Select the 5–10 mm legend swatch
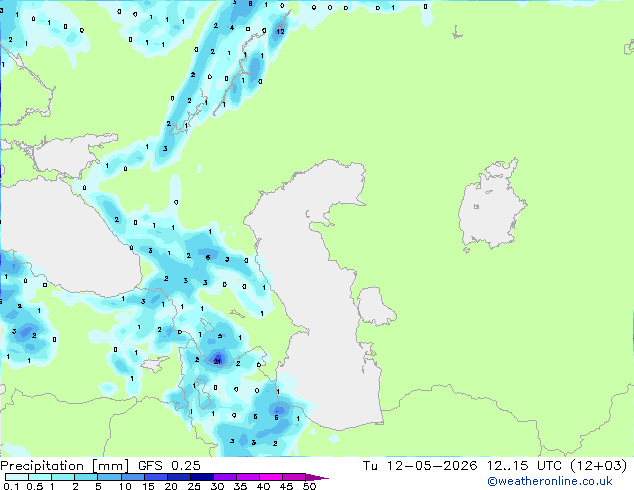The image size is (634, 490). pyautogui.click(x=109, y=477)
